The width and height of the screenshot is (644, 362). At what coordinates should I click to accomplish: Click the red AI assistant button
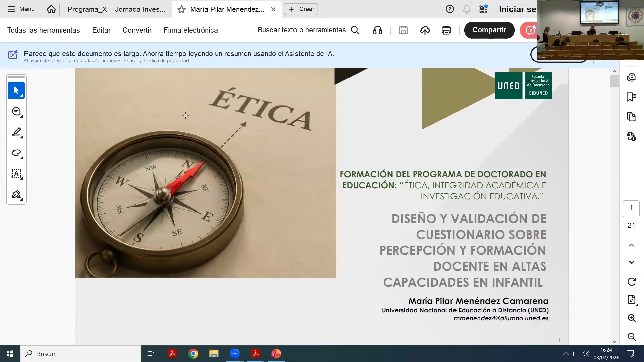point(529,30)
